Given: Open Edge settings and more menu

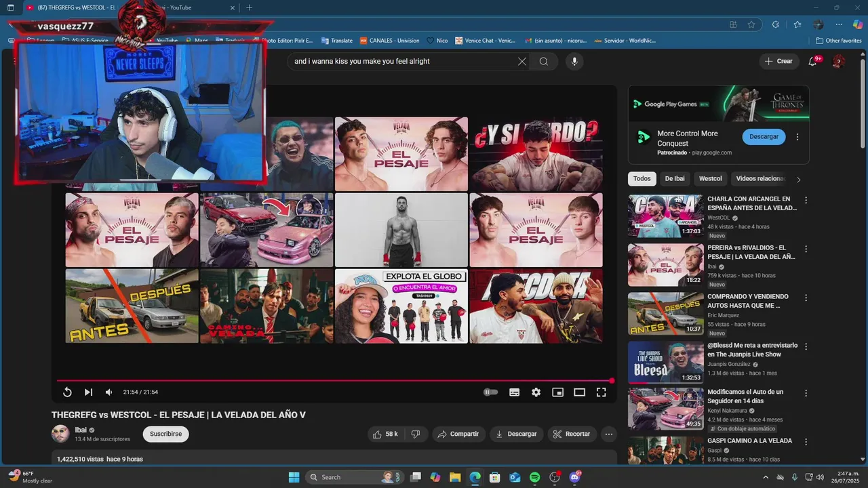Looking at the screenshot, I should tap(839, 24).
